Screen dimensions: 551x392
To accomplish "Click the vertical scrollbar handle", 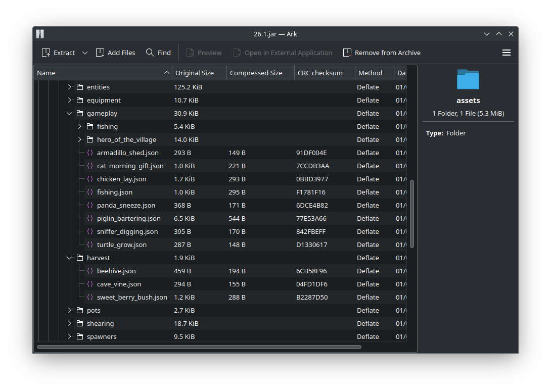I will point(412,213).
